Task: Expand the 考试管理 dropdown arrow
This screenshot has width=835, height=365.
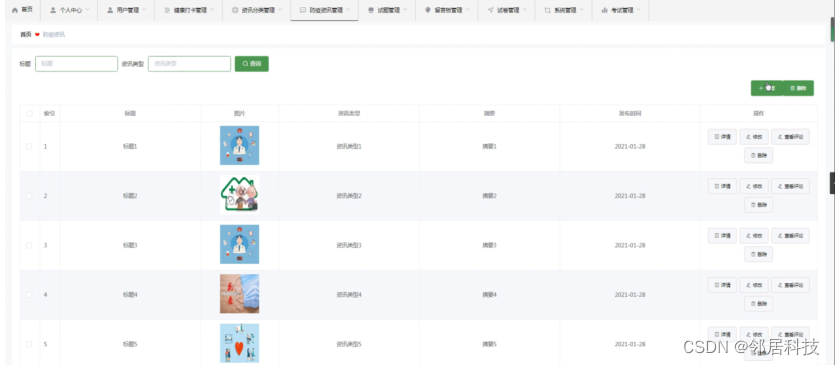Action: coord(639,10)
